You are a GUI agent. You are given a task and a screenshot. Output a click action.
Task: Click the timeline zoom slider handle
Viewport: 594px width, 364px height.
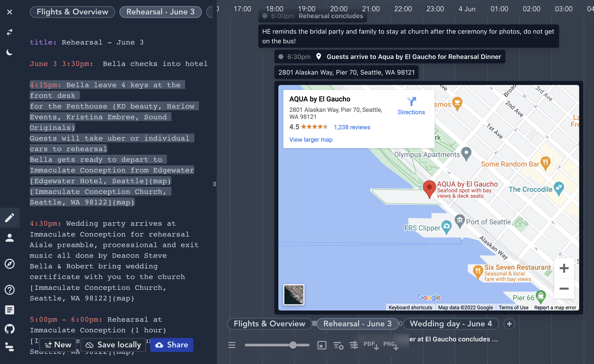click(x=293, y=345)
